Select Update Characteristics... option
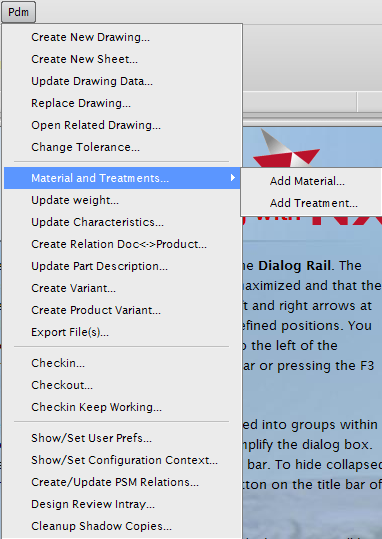 pyautogui.click(x=122, y=222)
